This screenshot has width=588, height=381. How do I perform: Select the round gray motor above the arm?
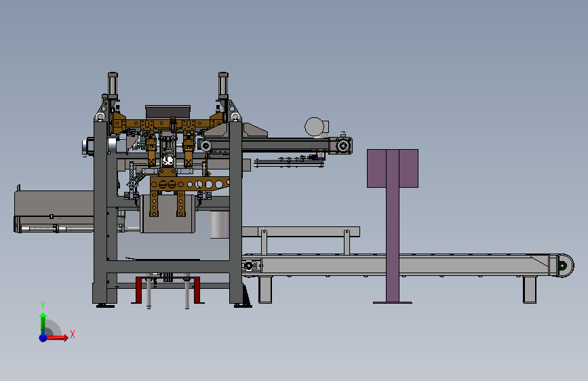point(314,127)
